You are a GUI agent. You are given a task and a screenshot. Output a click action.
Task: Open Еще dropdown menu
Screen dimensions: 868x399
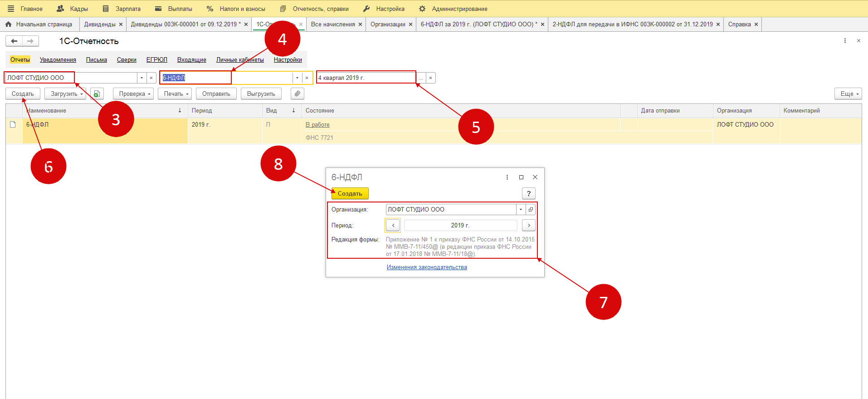848,94
